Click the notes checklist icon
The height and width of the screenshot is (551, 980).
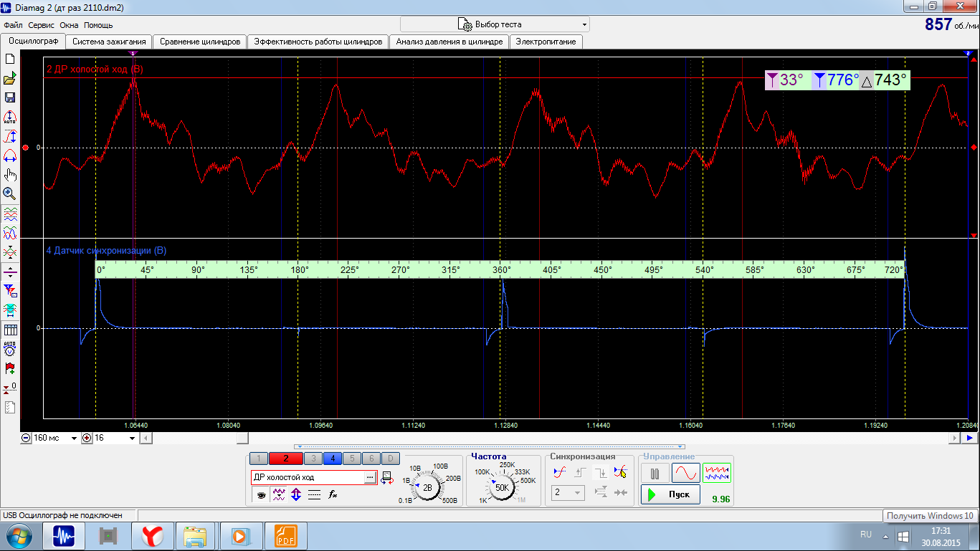[x=10, y=407]
